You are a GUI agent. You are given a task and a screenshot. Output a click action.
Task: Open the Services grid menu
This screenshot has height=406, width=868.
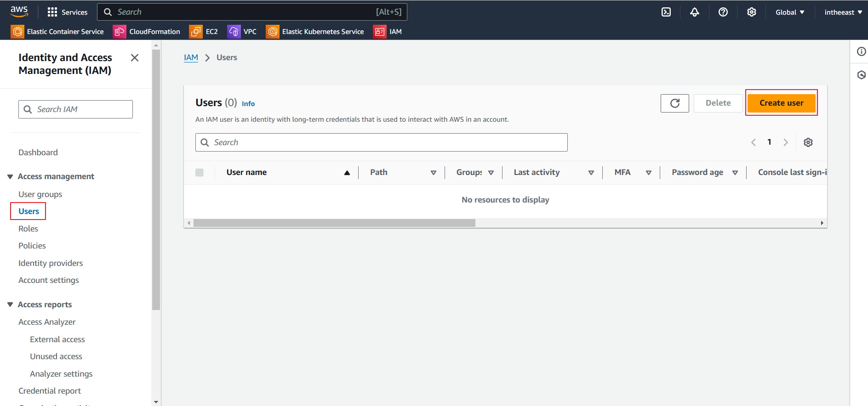(x=67, y=12)
